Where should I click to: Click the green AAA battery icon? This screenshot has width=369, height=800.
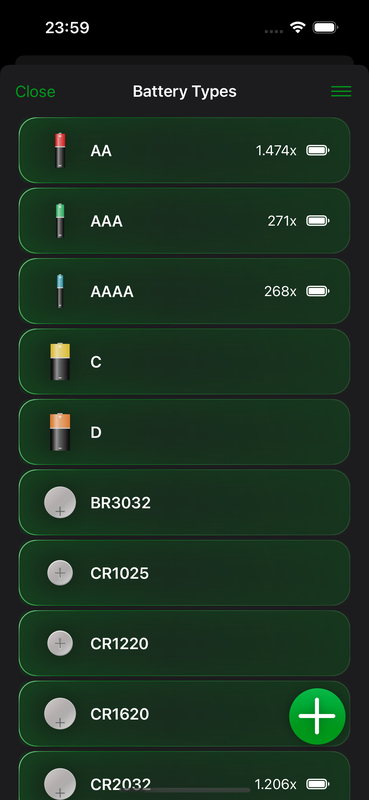click(x=60, y=221)
